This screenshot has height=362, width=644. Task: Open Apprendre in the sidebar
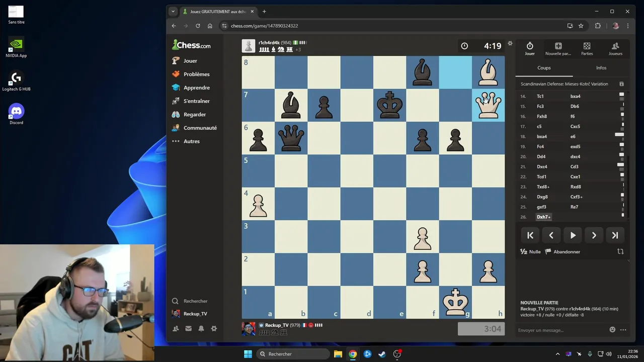[191, 87]
